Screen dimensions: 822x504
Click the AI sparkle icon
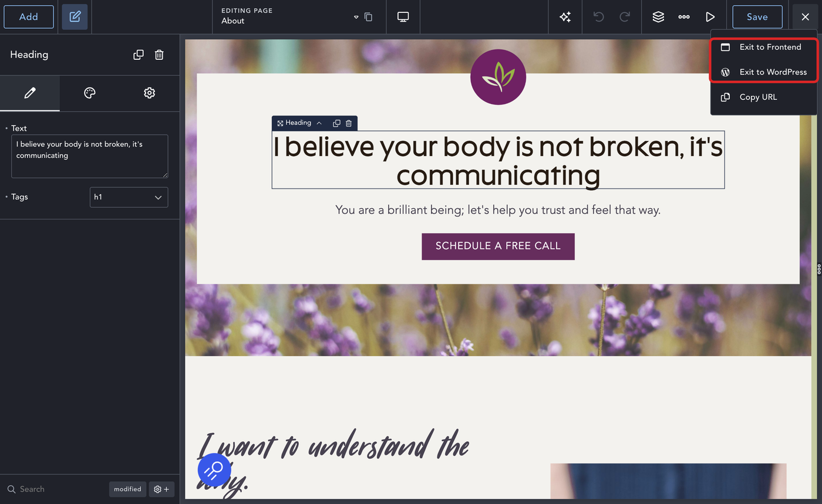(565, 17)
